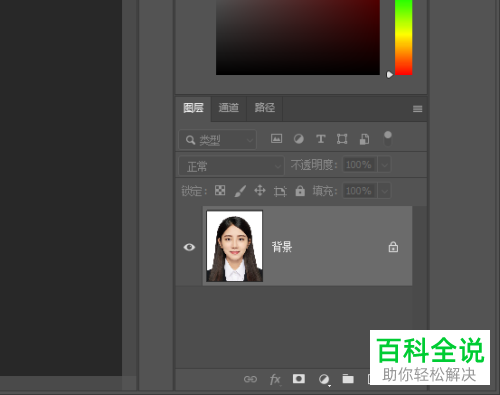Filter layers by smart object icon
This screenshot has height=395, width=500.
click(364, 139)
